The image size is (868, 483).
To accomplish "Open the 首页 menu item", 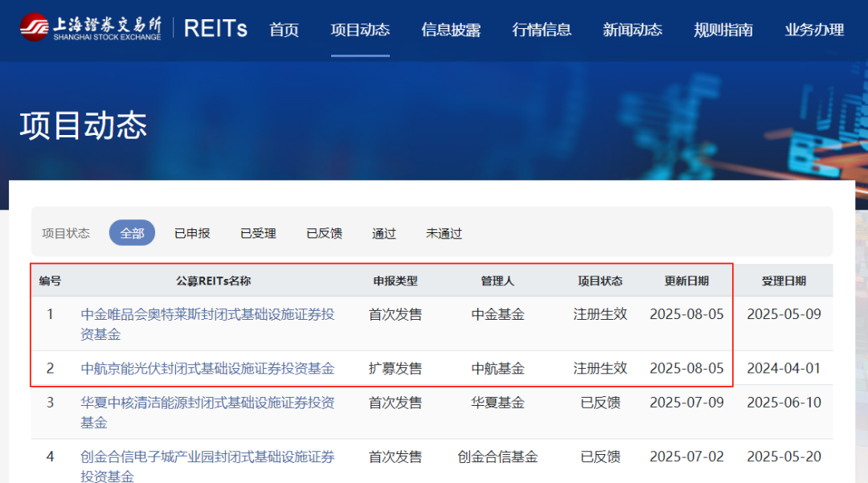I will click(284, 29).
